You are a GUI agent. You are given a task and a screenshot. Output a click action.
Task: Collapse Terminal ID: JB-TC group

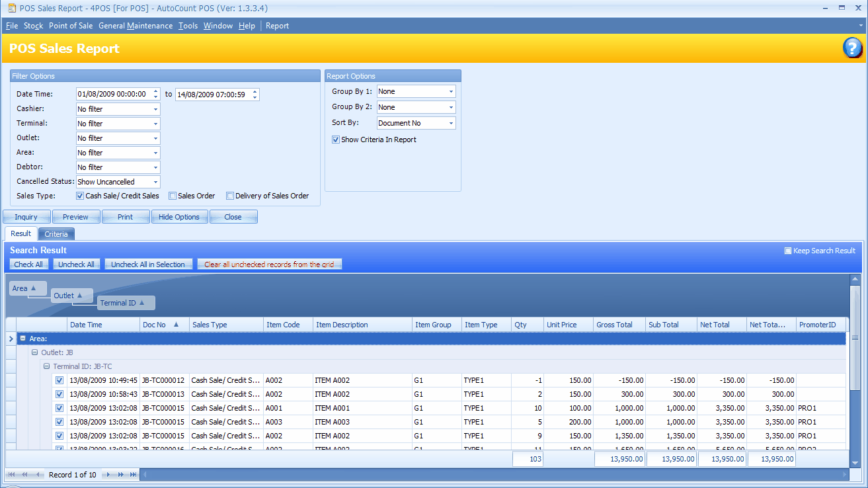coord(47,366)
